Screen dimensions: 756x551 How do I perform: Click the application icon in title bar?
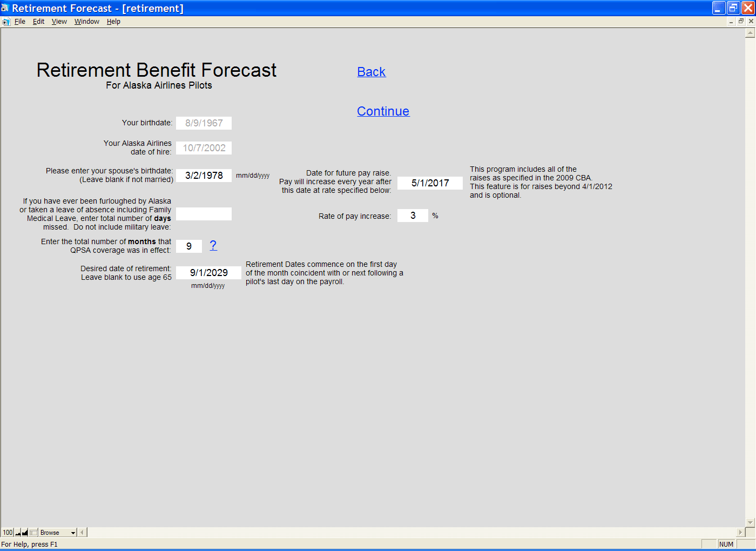5,8
